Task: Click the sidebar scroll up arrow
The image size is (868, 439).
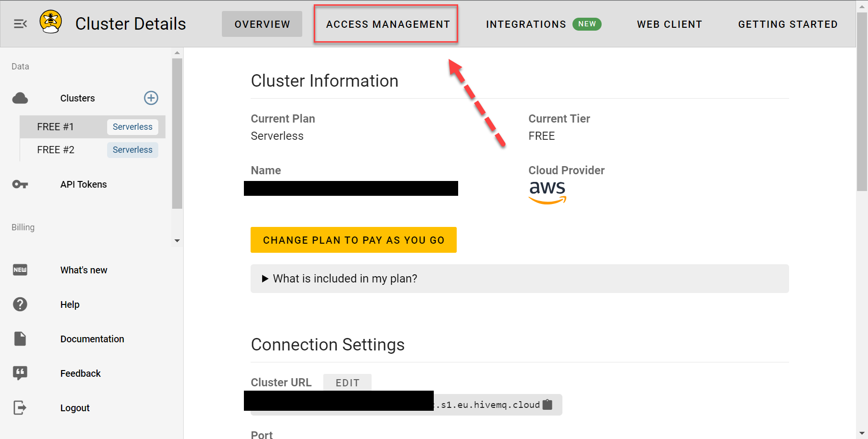Action: coord(177,53)
